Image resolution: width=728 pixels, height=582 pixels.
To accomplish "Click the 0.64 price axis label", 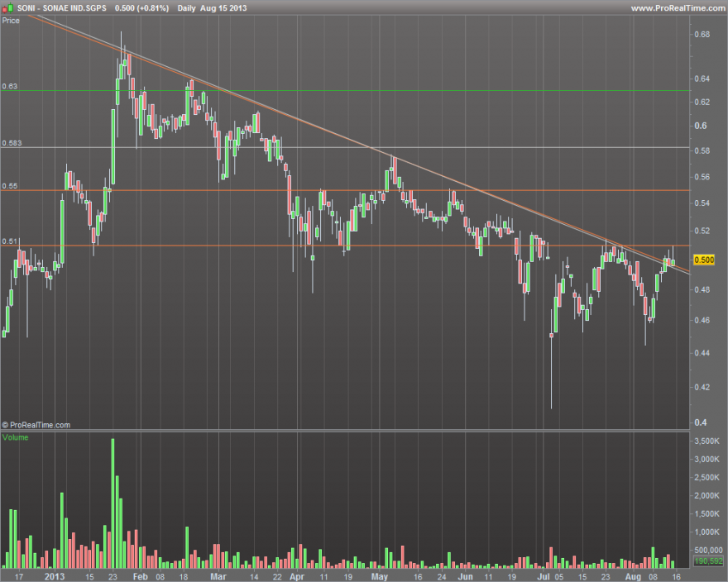I will click(x=702, y=79).
